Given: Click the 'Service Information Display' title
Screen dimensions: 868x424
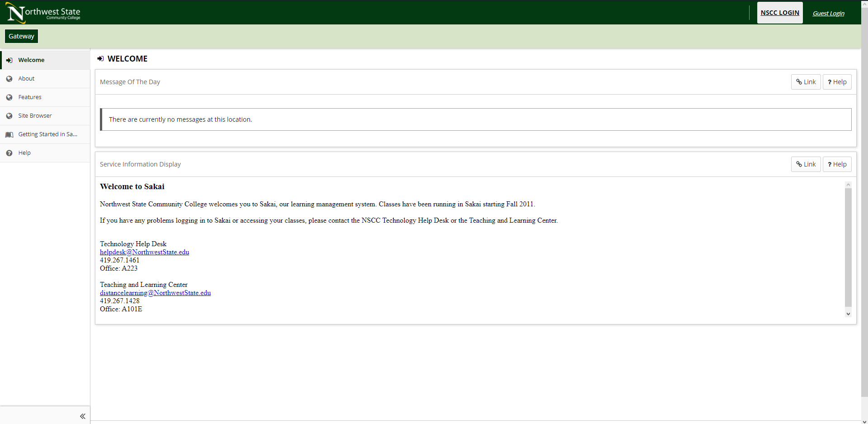Looking at the screenshot, I should coord(140,164).
